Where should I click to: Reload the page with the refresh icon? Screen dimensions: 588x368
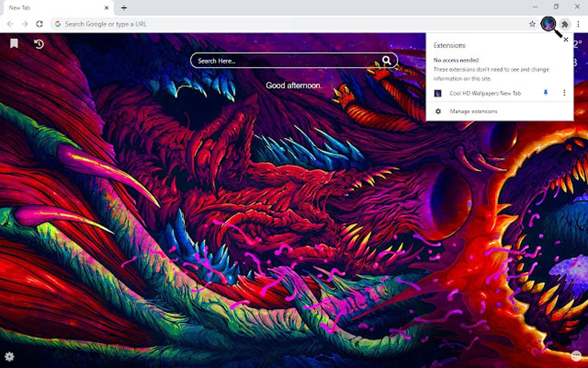tap(39, 24)
